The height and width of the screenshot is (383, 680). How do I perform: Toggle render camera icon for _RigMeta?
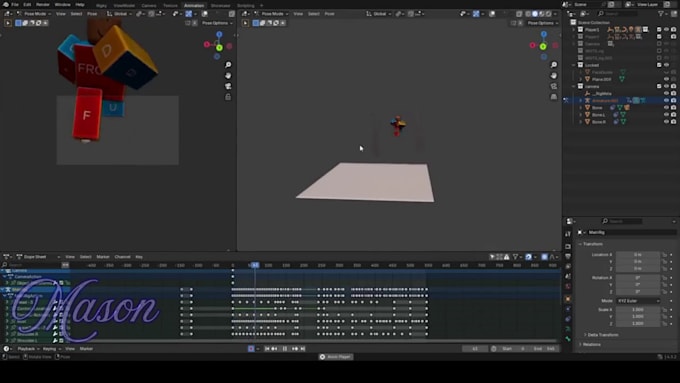(673, 93)
